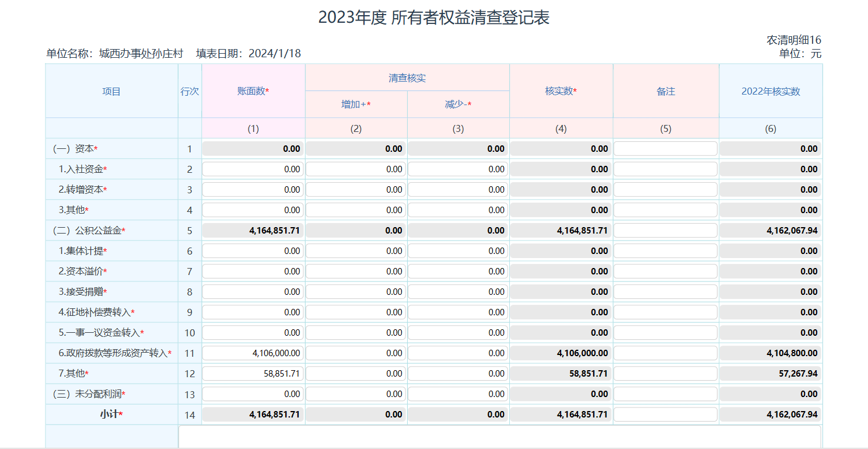Click 账面数 field for 4.征地补偿费转入 row

coord(253,312)
